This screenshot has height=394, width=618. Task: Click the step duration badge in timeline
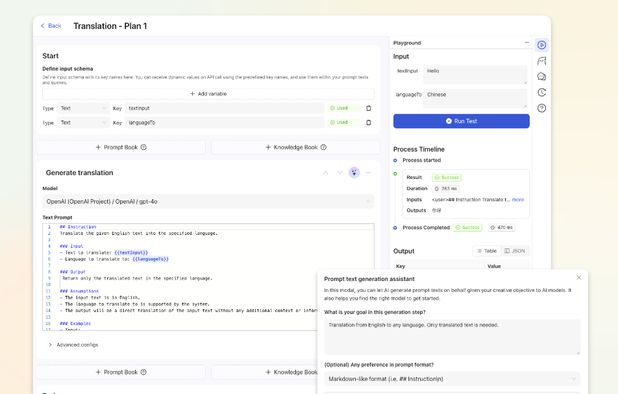click(445, 189)
